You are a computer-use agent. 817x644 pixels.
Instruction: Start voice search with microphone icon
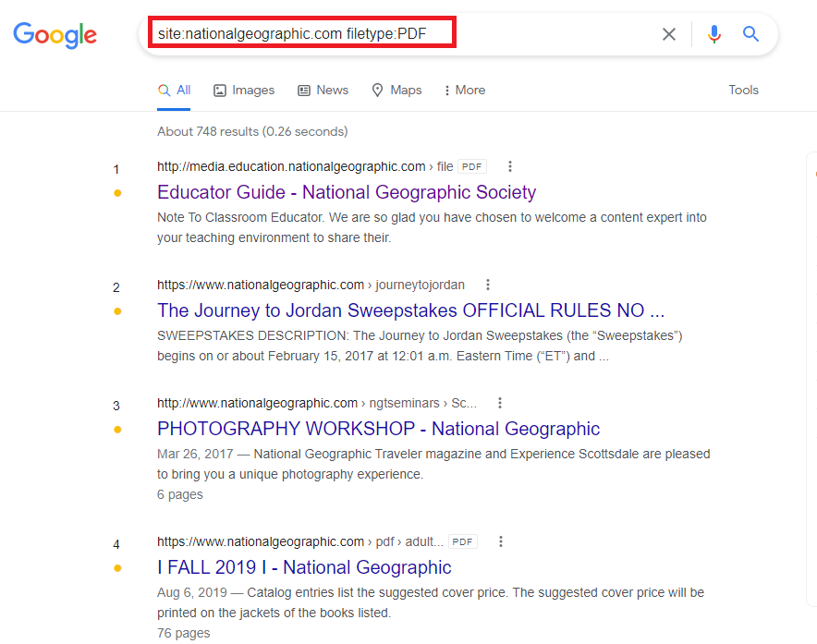pos(713,34)
